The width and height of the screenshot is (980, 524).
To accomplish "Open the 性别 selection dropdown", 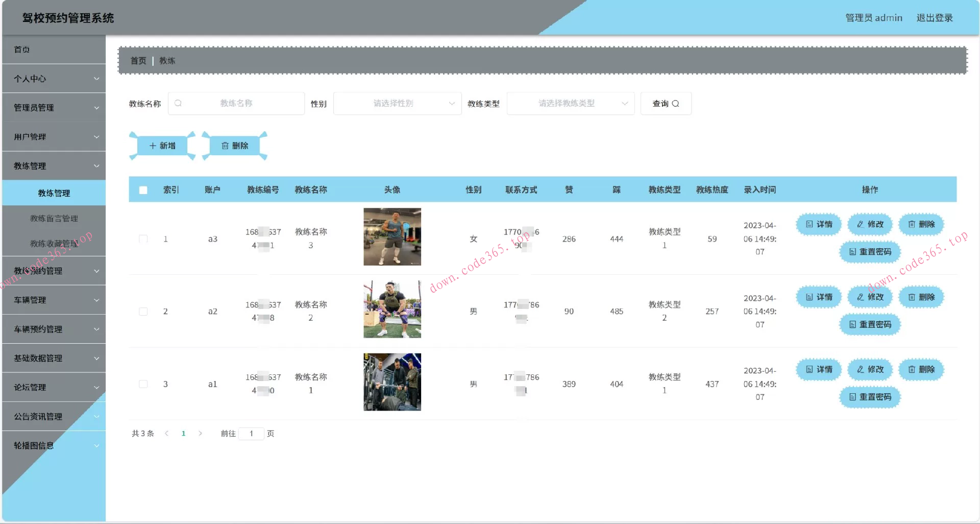I will point(397,104).
